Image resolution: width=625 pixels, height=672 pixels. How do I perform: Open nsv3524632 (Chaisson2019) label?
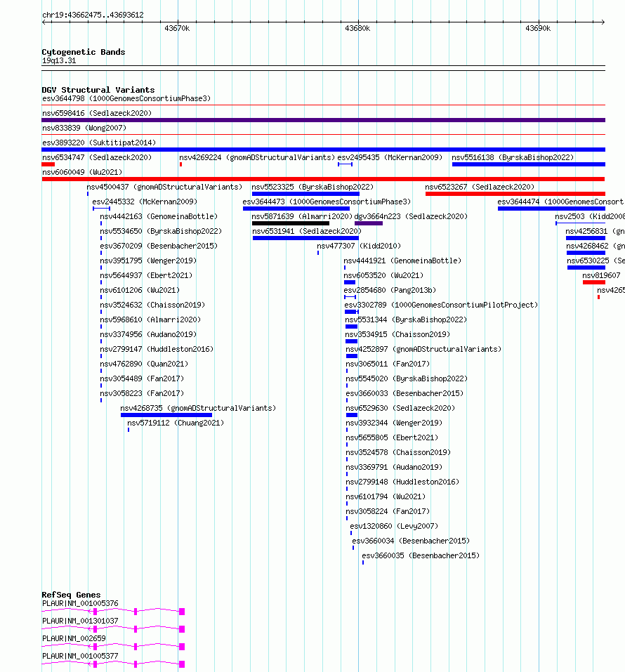pos(152,305)
